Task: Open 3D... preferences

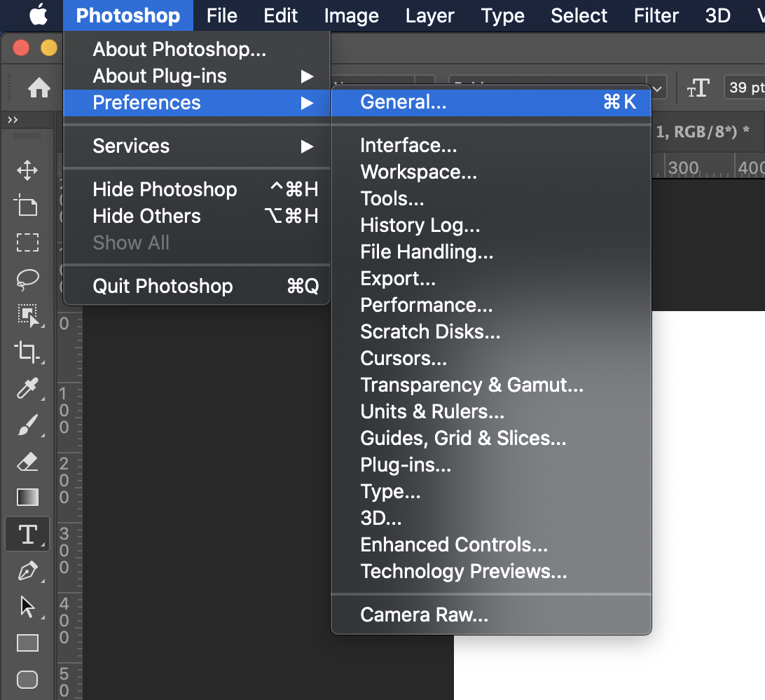Action: [491, 519]
